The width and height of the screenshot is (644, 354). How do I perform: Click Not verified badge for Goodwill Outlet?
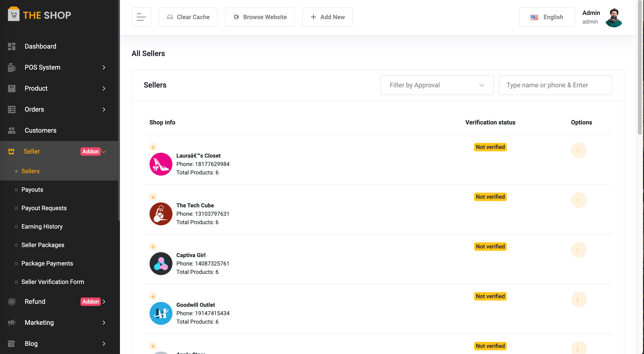pos(490,296)
